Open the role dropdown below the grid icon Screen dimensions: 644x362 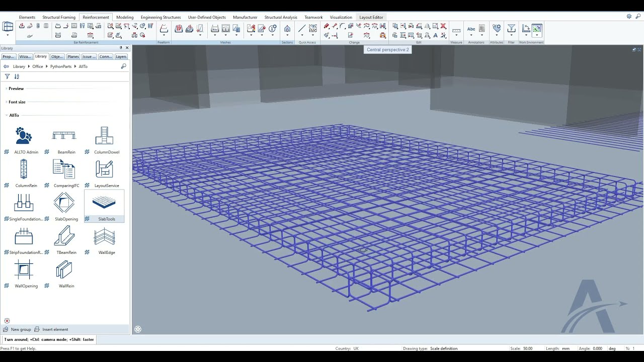pyautogui.click(x=8, y=36)
